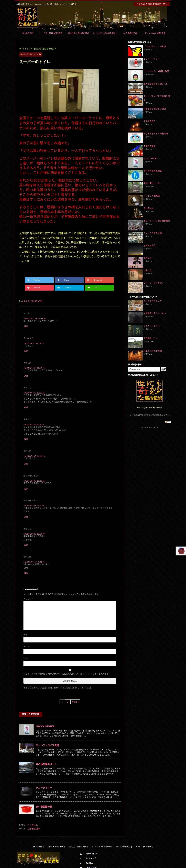
Task: Click the Next » pagination button
Action: 75,702
